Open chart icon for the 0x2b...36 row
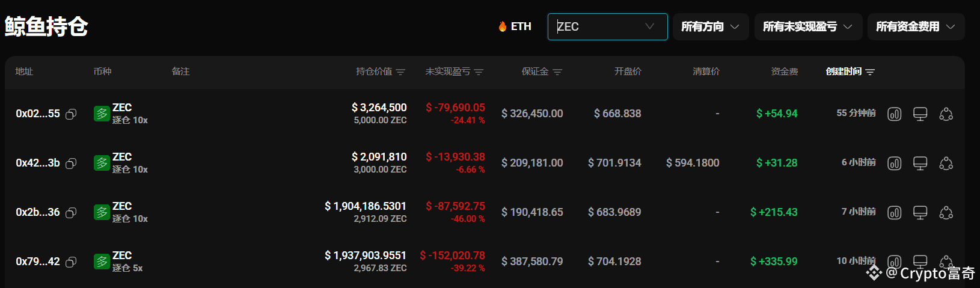Viewport: 980px width, 288px height. pyautogui.click(x=894, y=213)
